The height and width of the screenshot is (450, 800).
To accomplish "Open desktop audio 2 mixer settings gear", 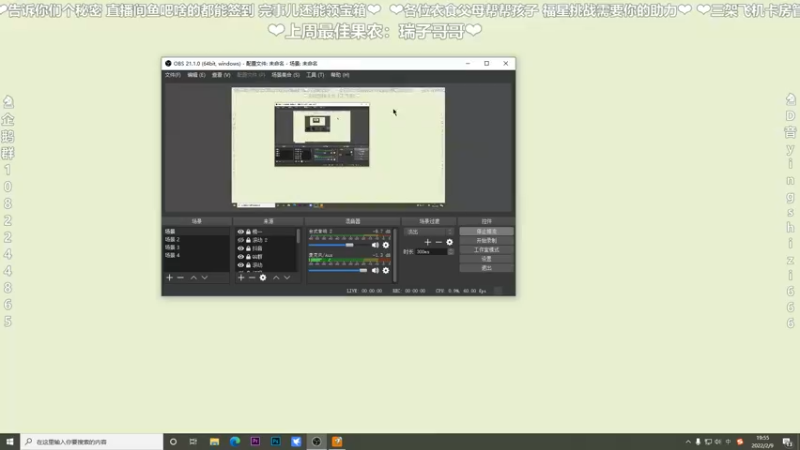I will pyautogui.click(x=386, y=245).
